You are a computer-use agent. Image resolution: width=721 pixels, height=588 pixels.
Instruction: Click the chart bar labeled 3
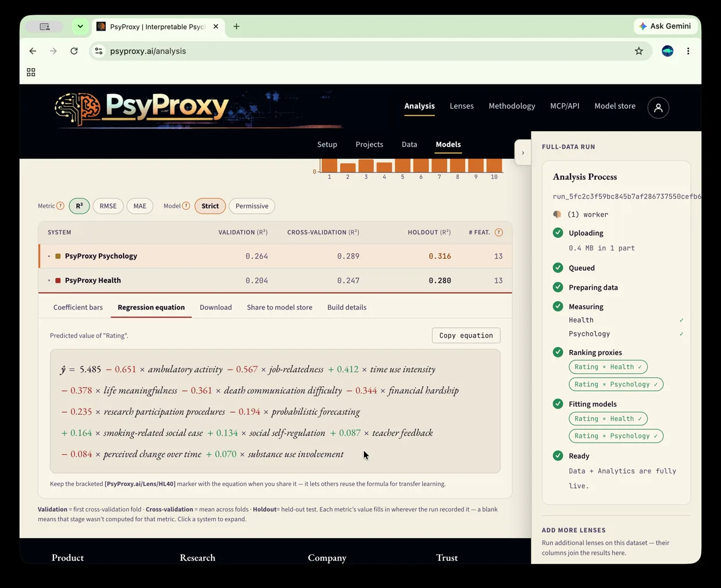click(x=366, y=165)
